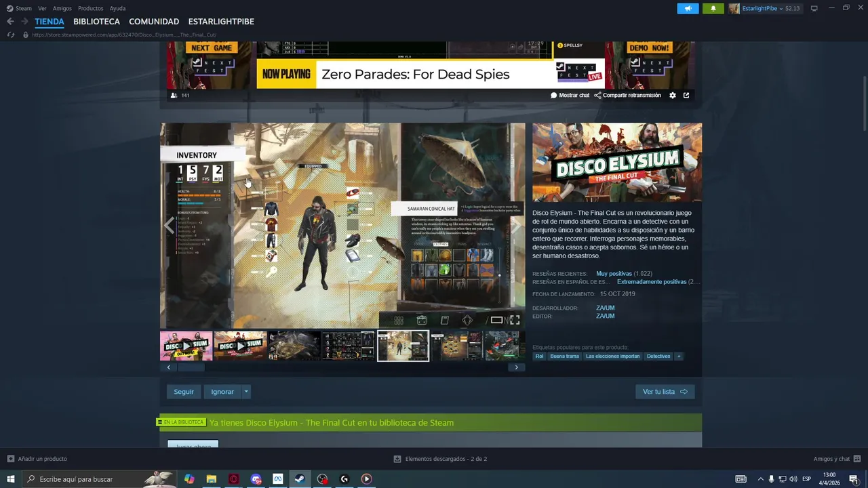Open the Windows Start menu
This screenshot has width=868, height=488.
(11, 479)
